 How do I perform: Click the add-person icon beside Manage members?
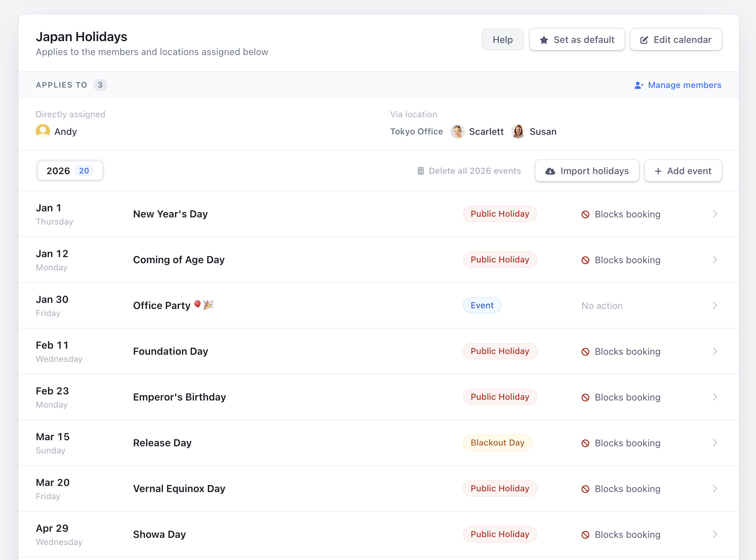pyautogui.click(x=639, y=85)
